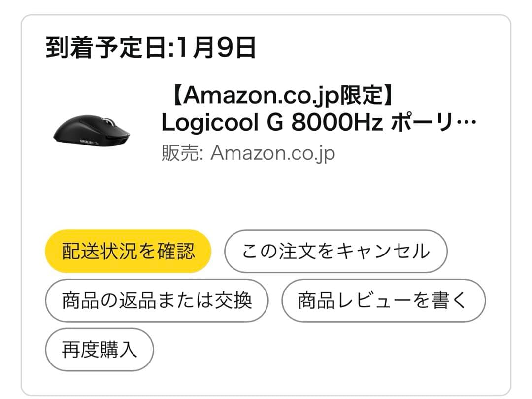Start an item exchange from the order card

tap(156, 300)
